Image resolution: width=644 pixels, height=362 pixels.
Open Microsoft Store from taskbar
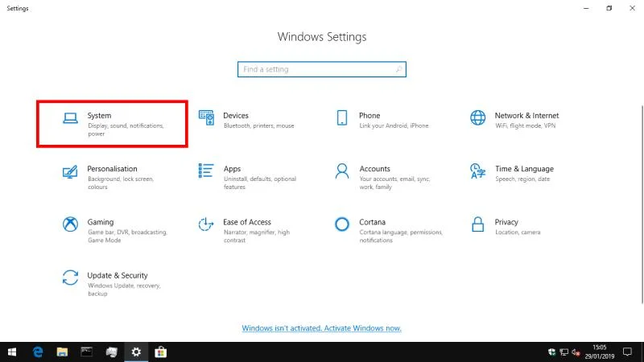(160, 352)
